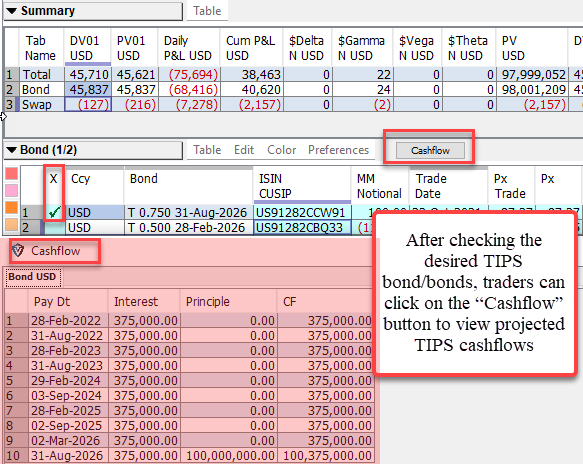
Task: Click bond name T 0.500 28-Feb-2026
Action: [x=189, y=228]
